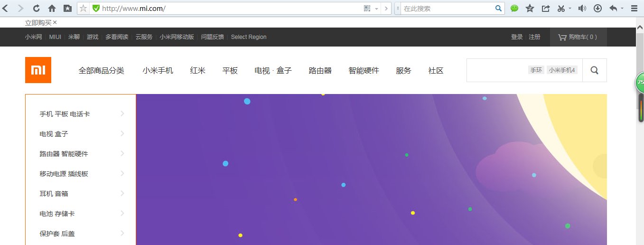Open the 电视 · 盒子 nav item
This screenshot has width=644, height=245.
(x=273, y=70)
